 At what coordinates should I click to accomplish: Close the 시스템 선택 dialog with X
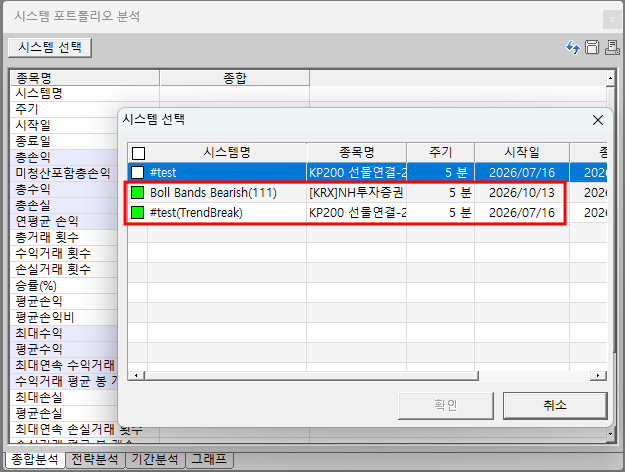[597, 120]
